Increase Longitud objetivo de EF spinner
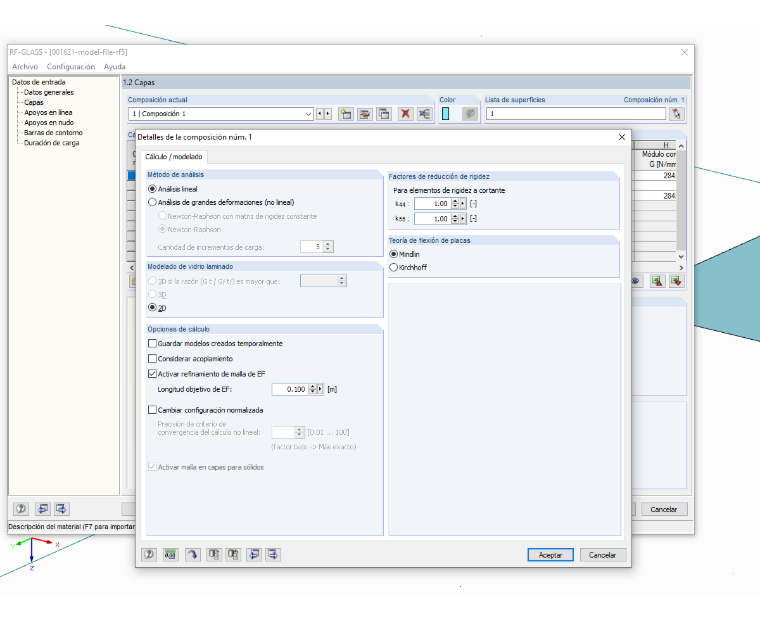The width and height of the screenshot is (760, 620). (313, 386)
